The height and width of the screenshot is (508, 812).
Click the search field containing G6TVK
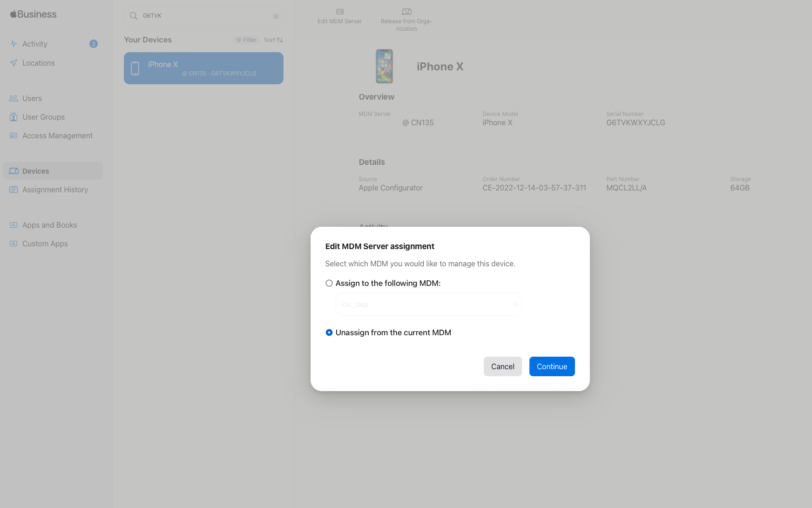[203, 16]
